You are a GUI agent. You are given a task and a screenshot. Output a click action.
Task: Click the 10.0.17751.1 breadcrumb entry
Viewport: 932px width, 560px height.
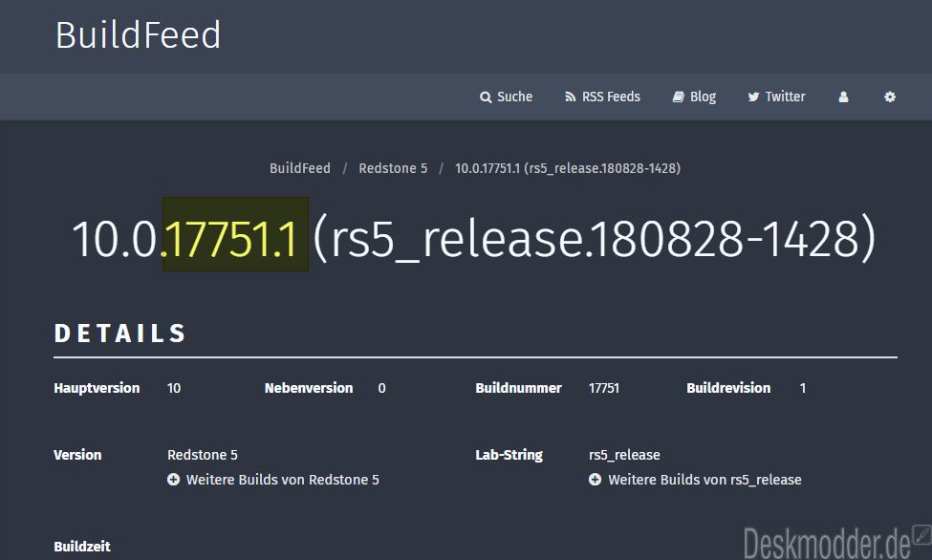point(568,168)
